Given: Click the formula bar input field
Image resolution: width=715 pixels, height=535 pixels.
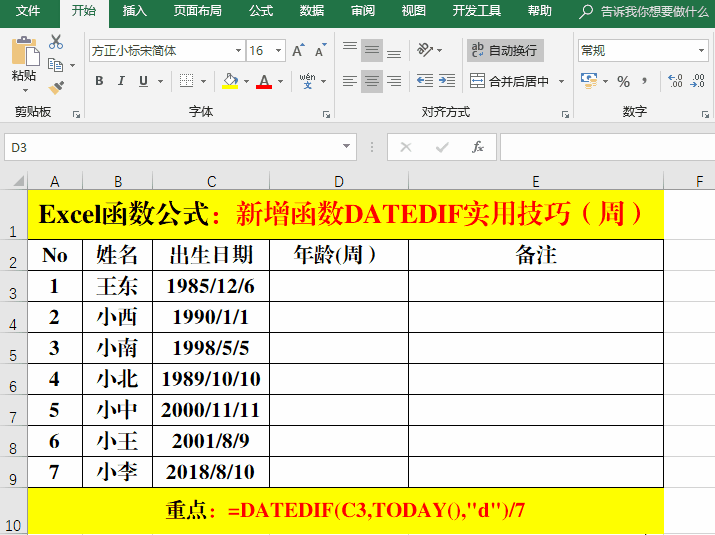Looking at the screenshot, I should (x=607, y=147).
